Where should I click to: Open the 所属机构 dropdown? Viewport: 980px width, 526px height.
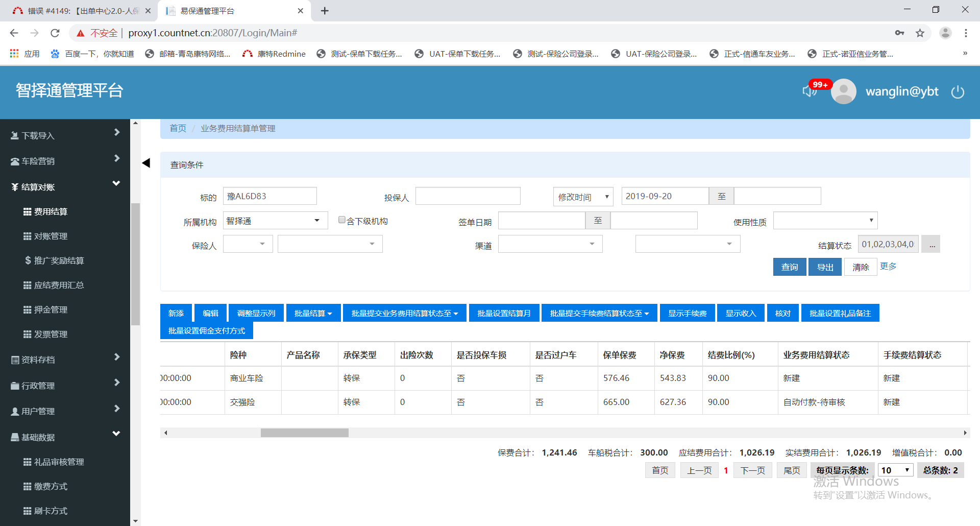pyautogui.click(x=275, y=221)
